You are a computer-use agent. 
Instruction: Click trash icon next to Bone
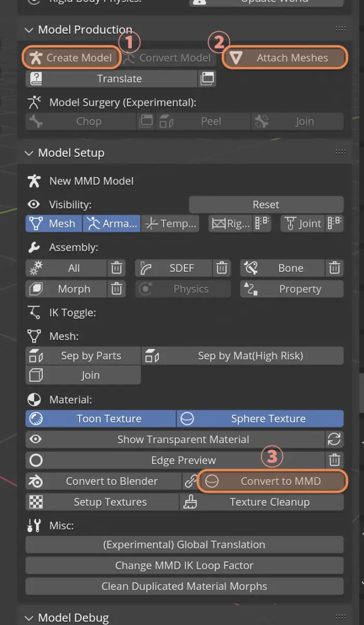(334, 268)
